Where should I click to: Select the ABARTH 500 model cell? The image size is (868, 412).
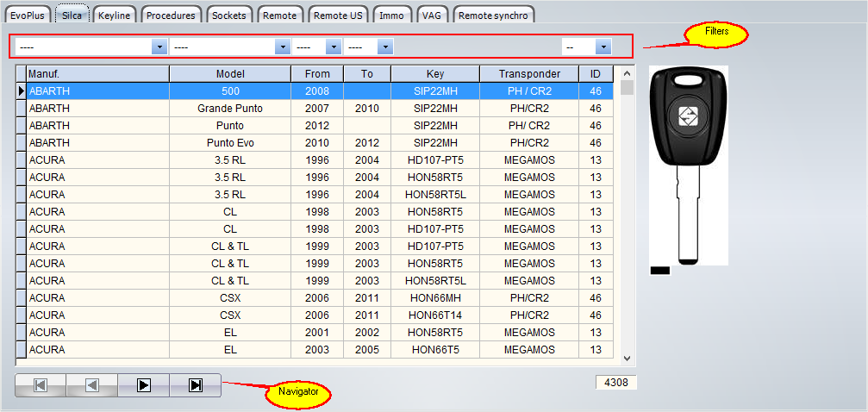click(230, 91)
